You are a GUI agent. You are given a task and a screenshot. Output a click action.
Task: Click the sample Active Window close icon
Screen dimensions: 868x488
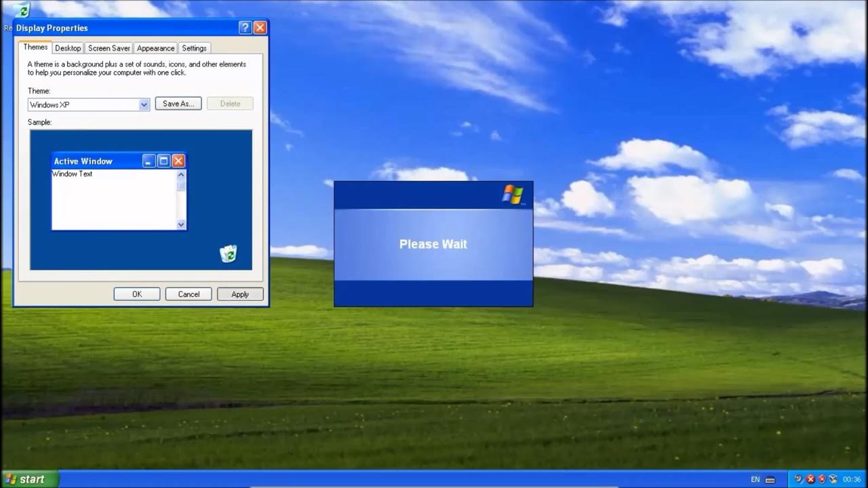(178, 161)
